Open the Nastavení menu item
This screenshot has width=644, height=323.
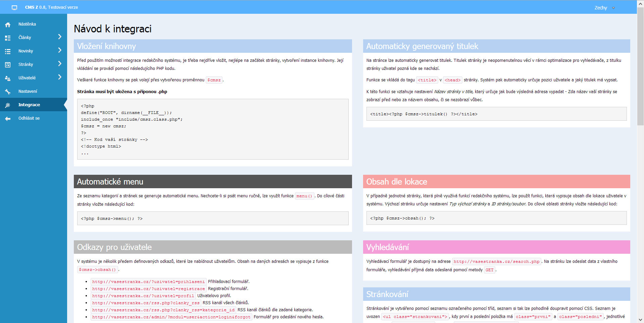tap(28, 91)
